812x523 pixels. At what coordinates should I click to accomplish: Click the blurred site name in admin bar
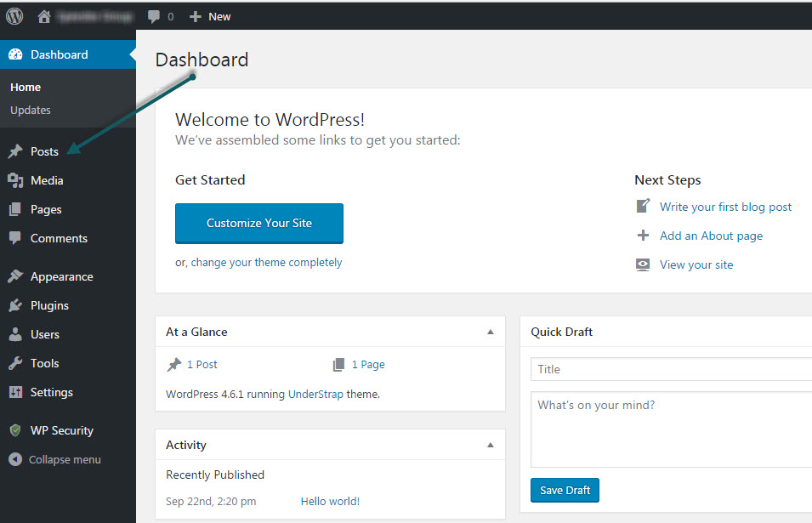95,17
